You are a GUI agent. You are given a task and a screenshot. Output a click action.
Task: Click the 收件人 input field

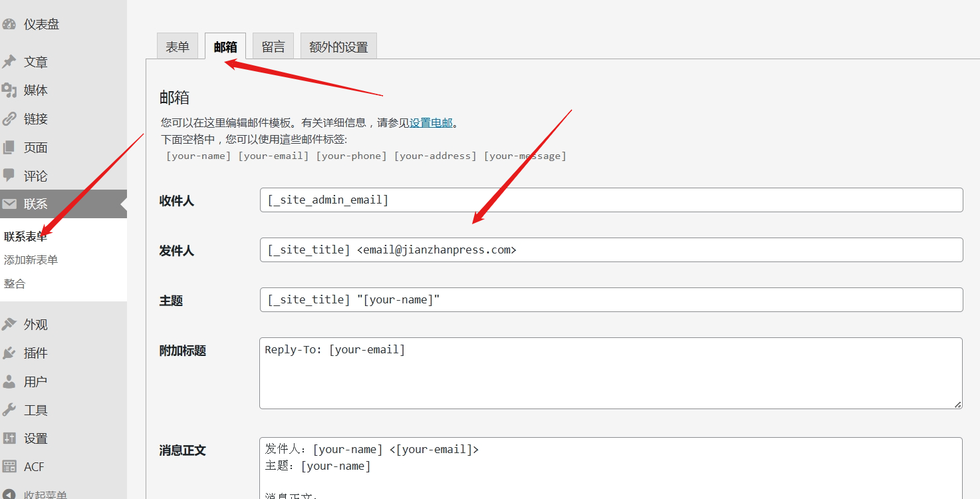pos(611,200)
